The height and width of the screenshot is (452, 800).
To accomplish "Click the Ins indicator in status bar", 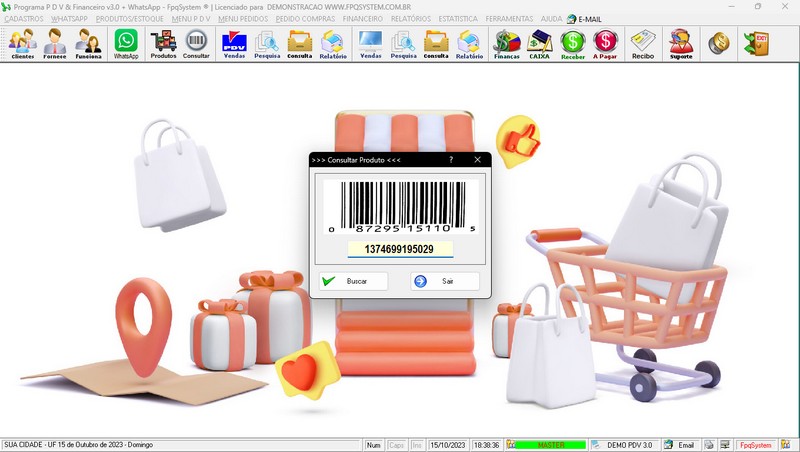I will click(x=417, y=445).
